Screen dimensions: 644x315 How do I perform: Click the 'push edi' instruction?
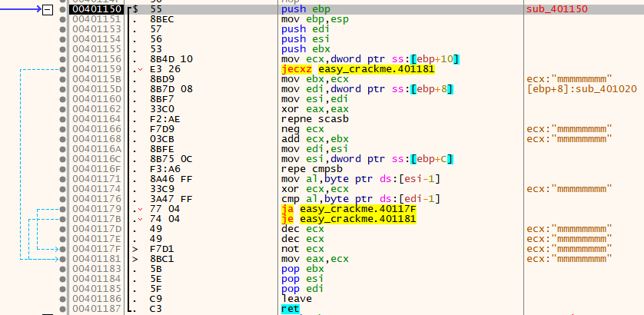point(306,29)
